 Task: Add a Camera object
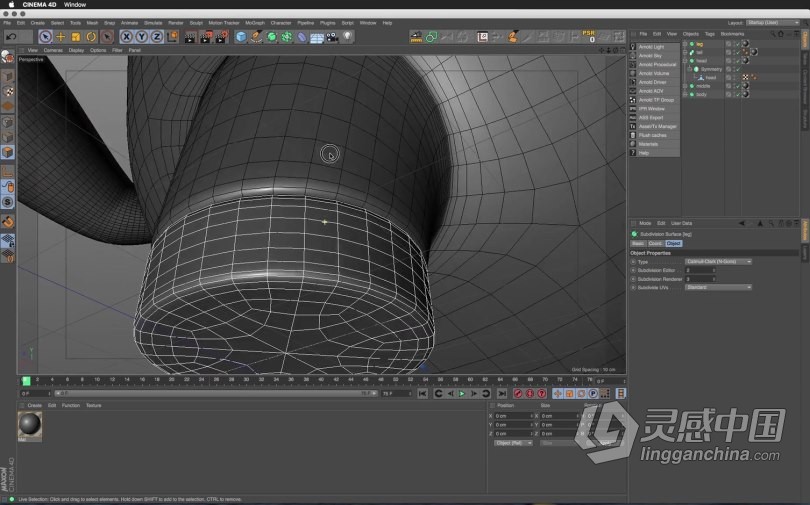[332, 37]
